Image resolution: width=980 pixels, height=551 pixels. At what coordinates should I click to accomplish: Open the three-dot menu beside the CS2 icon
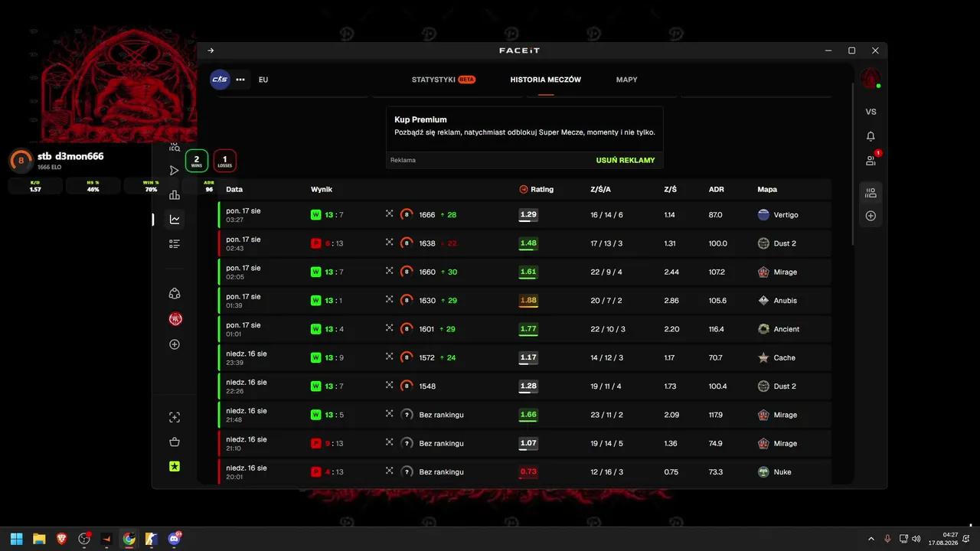pyautogui.click(x=240, y=80)
